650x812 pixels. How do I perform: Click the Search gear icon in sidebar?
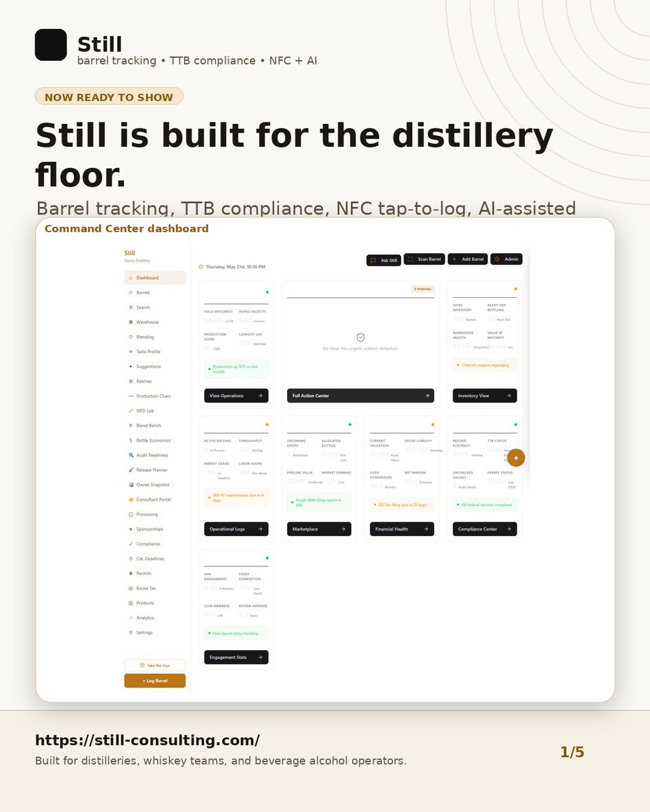(131, 307)
